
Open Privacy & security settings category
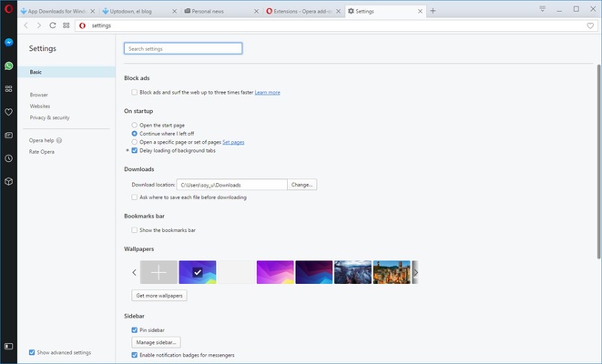click(49, 117)
